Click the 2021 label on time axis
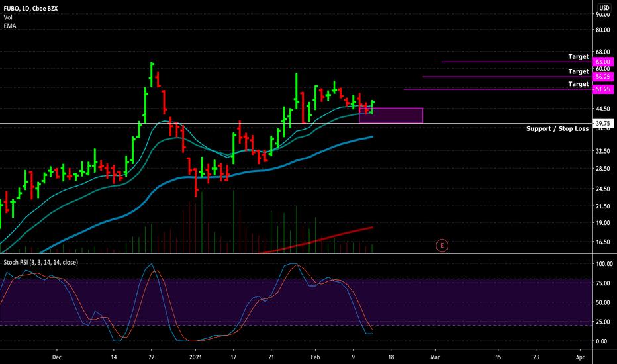 click(195, 357)
